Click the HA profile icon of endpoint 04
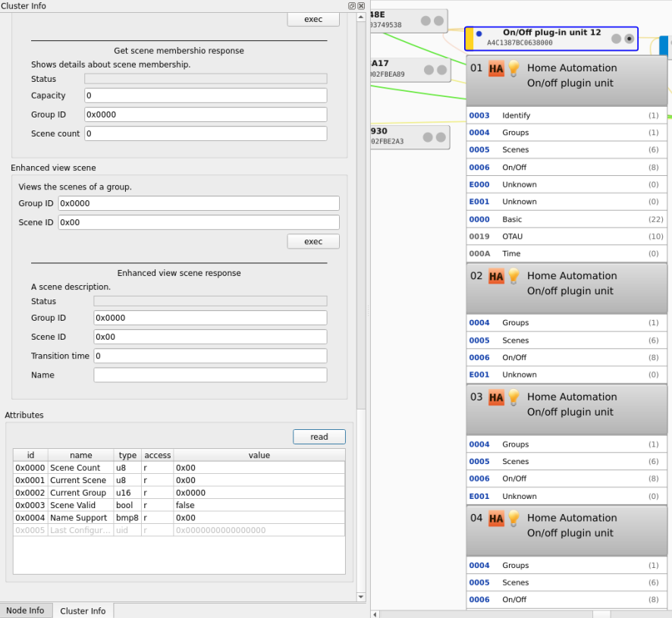 pos(496,519)
